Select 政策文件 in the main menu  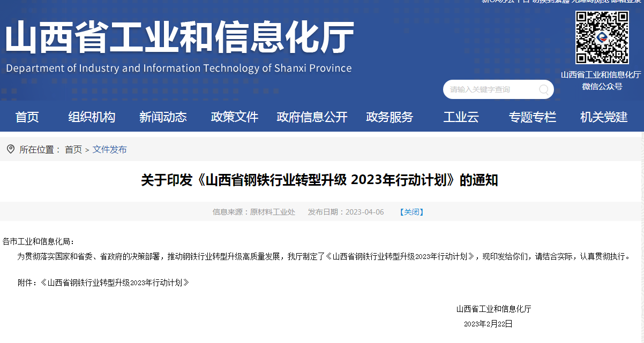tap(234, 117)
